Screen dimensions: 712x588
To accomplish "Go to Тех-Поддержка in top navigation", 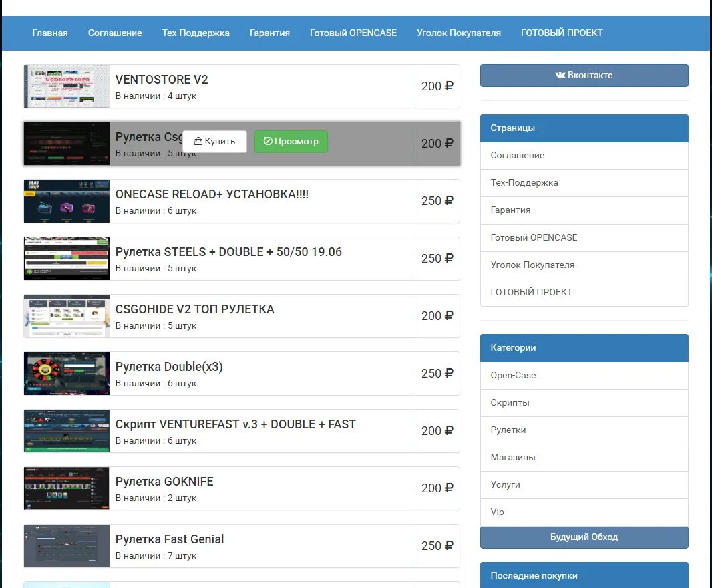I will [x=196, y=33].
